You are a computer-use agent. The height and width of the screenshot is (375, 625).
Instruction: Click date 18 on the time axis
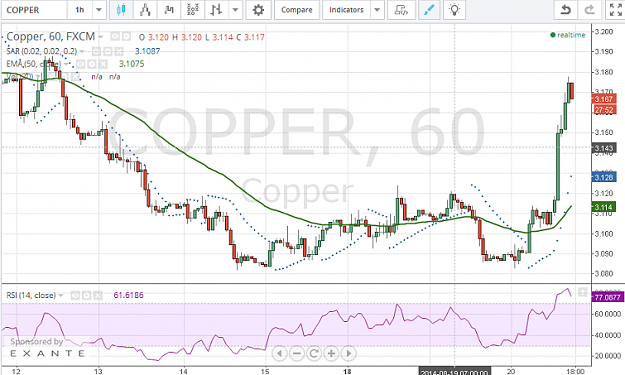tap(348, 371)
